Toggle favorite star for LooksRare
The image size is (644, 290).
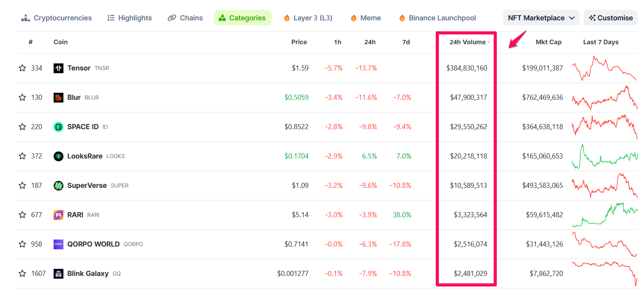[x=22, y=156]
